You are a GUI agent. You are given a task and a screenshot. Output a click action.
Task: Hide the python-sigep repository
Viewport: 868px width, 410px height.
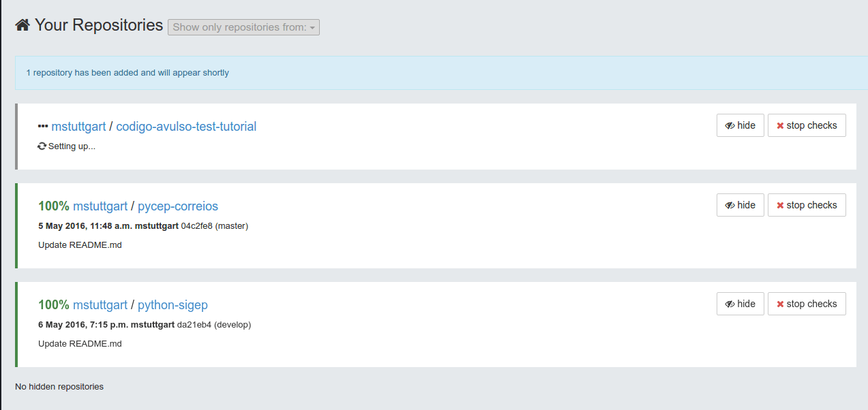click(740, 304)
